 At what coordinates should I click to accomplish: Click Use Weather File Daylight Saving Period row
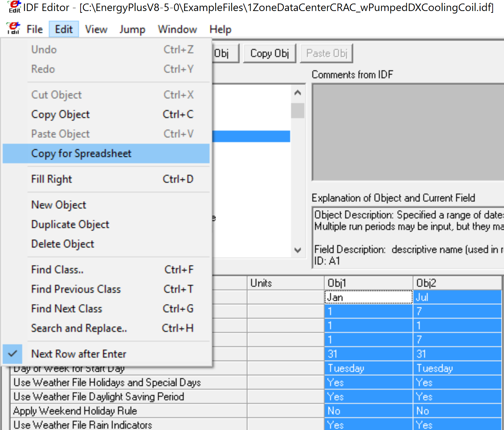tap(128, 397)
